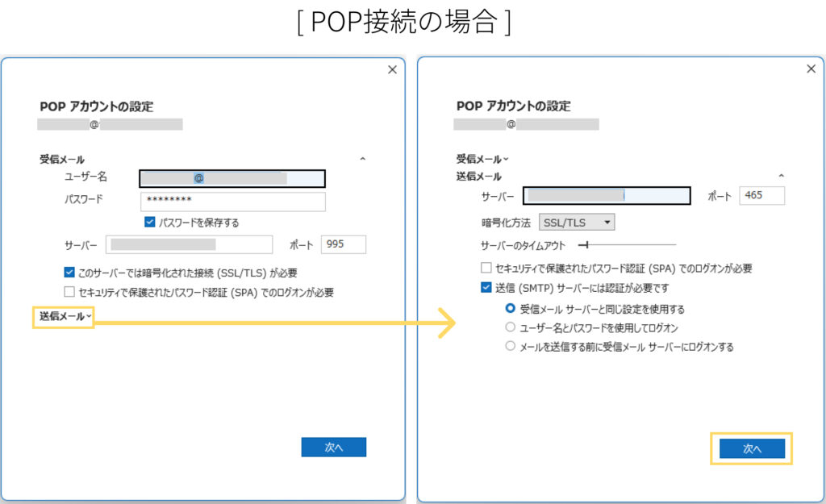Click highlighted 次へ button in right dialog
Viewport: 826px width, 504px height.
(752, 448)
